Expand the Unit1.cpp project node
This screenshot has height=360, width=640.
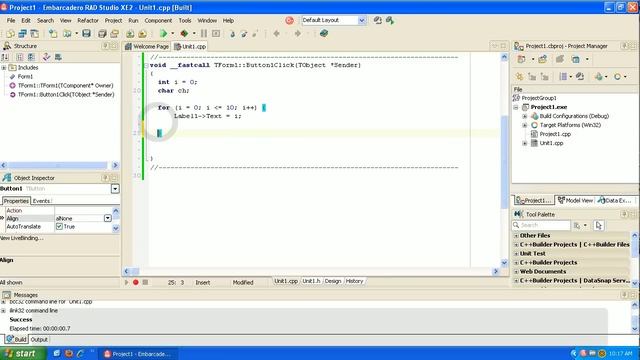tap(525, 143)
